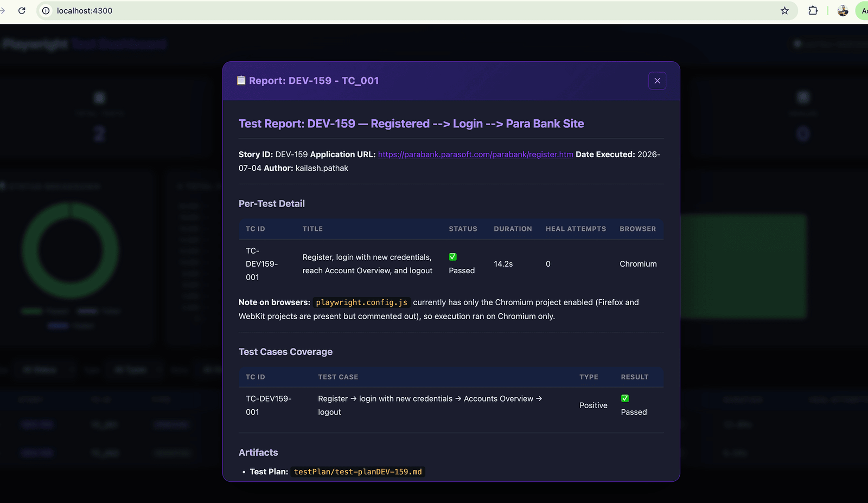Click the green bar chart behind dialog
868x503 pixels.
[743, 266]
